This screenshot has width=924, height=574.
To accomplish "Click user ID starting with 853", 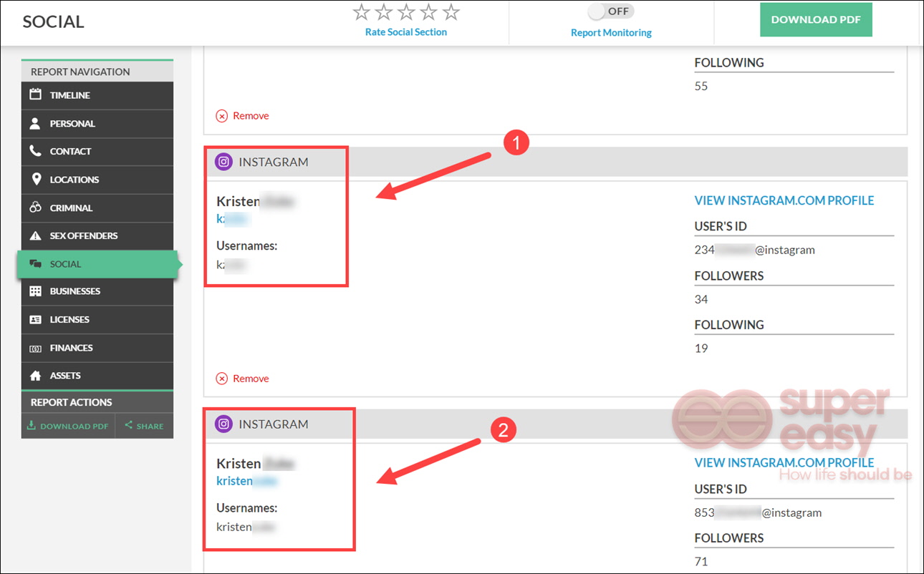I will click(x=758, y=512).
